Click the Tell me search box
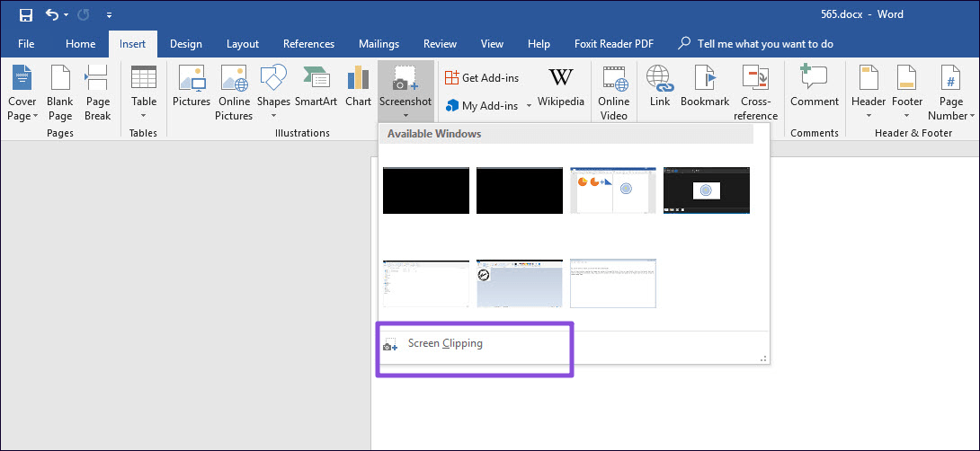The width and height of the screenshot is (980, 451). coord(764,44)
